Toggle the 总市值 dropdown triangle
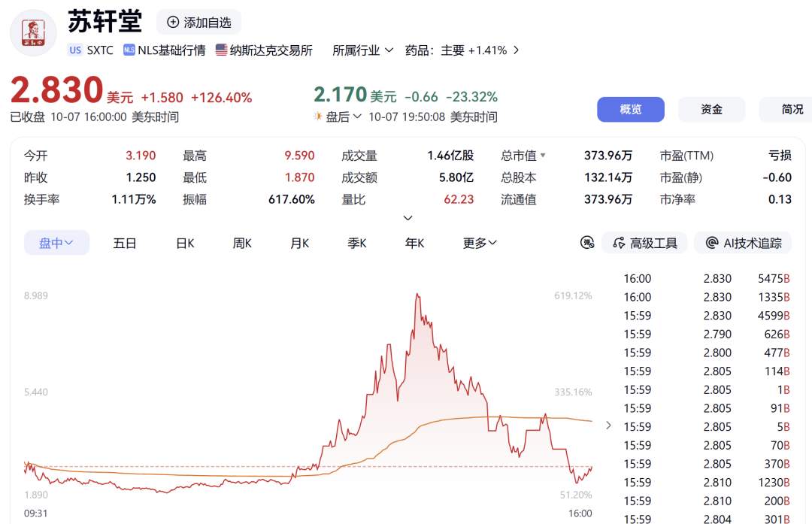 (543, 156)
